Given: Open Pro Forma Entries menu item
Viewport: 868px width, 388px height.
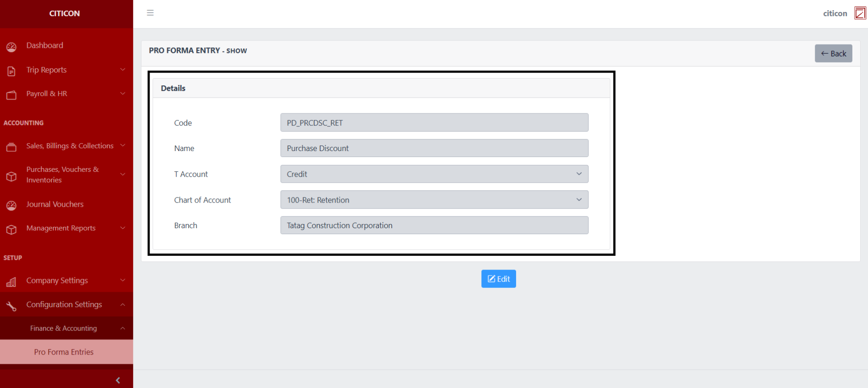Looking at the screenshot, I should tap(64, 352).
